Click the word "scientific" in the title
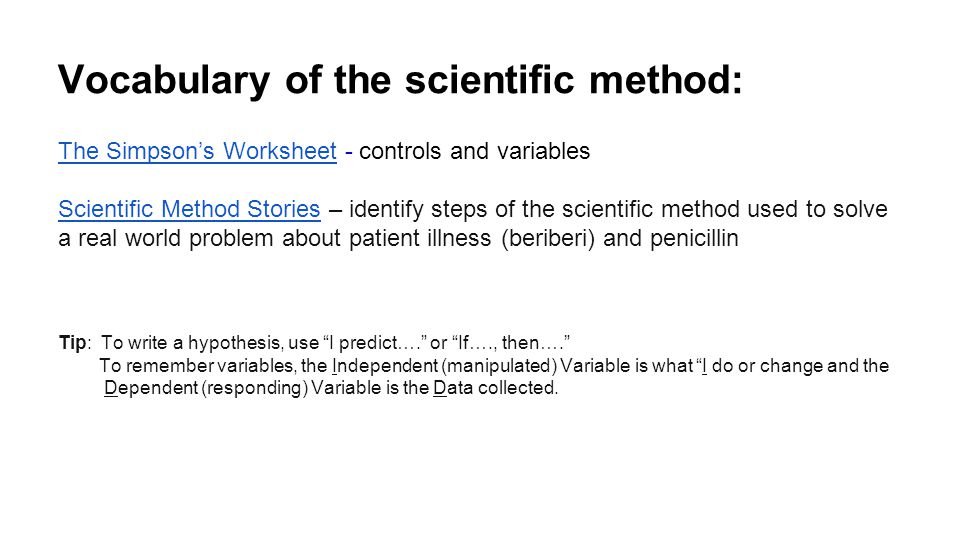Viewport: 960px width, 540px height. (489, 80)
